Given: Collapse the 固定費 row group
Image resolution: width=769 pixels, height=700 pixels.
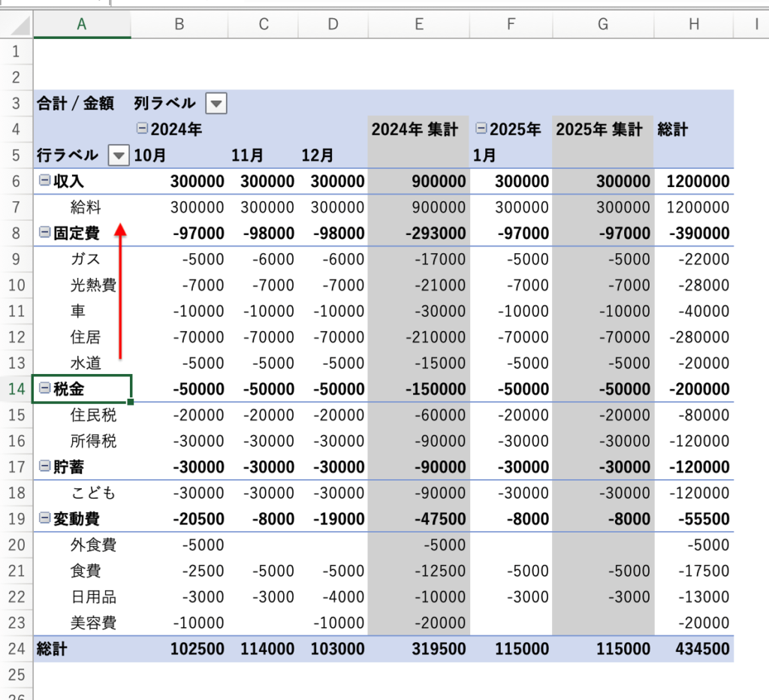Looking at the screenshot, I should (44, 233).
